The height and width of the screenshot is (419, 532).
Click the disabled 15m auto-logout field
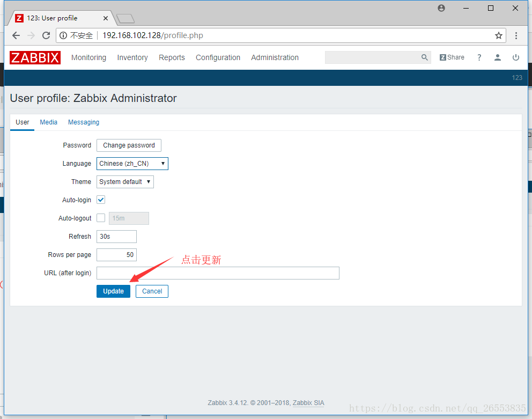pos(129,218)
